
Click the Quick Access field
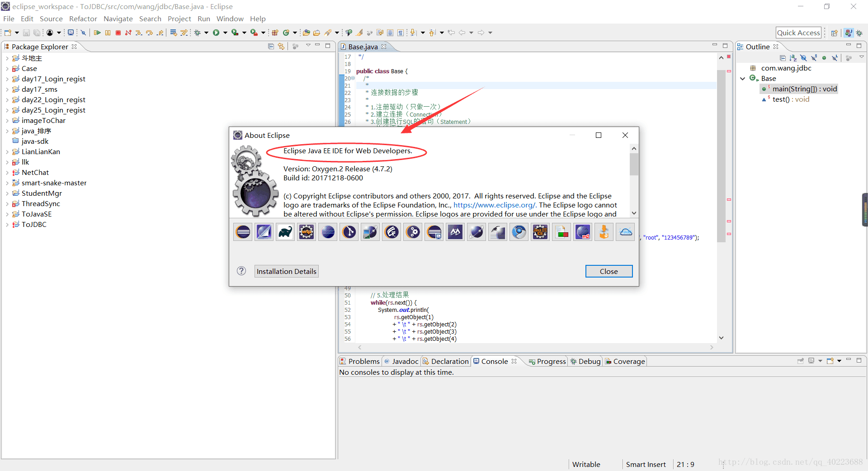[798, 33]
